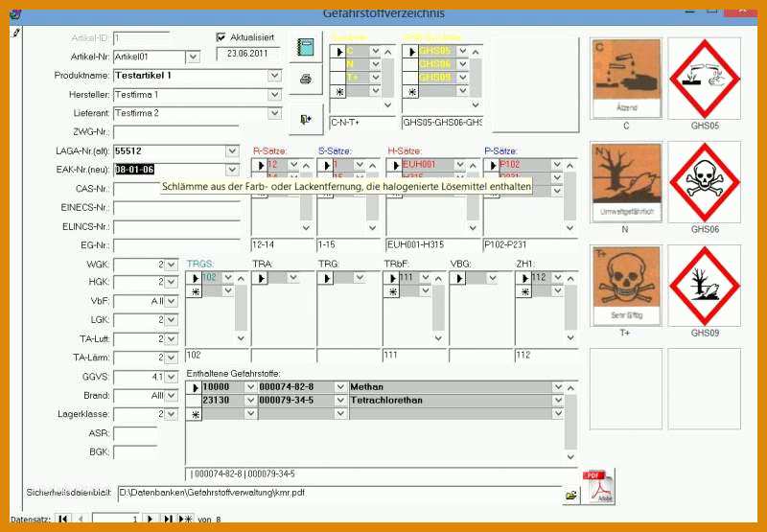Click the EG-Nr. input field
Screen dimensions: 767x532
176,245
